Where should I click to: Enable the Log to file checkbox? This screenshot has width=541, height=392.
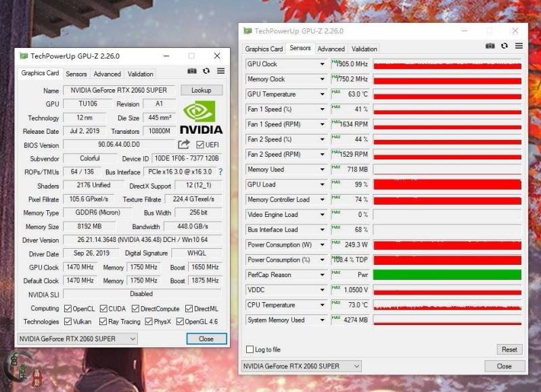pos(250,349)
